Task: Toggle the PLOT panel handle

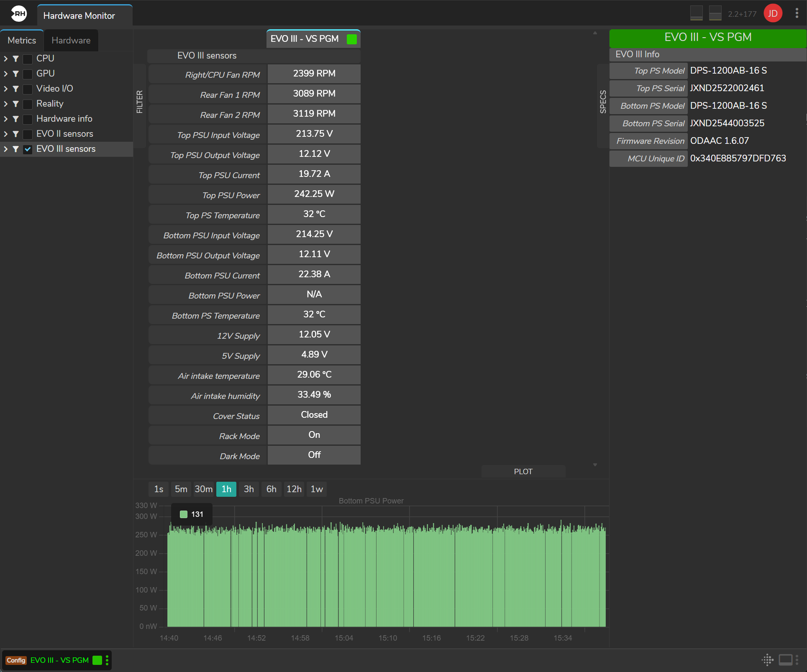Action: (523, 472)
